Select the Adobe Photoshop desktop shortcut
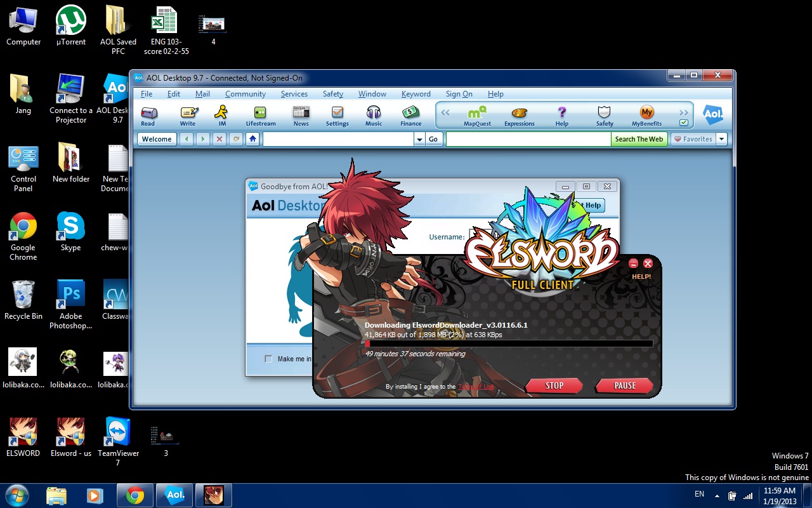The image size is (812, 508). (x=70, y=305)
